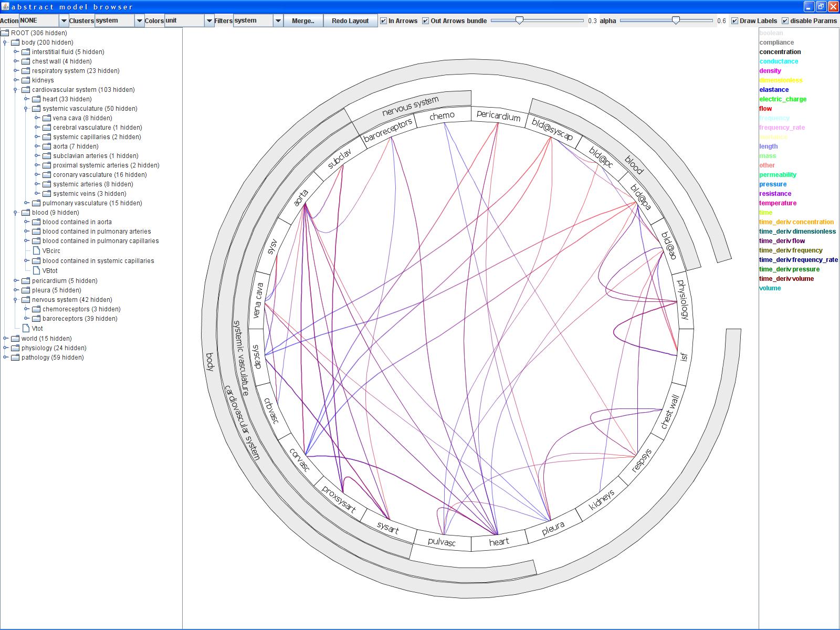Click the Java application icon in the title bar
This screenshot has width=840, height=630.
click(5, 6)
